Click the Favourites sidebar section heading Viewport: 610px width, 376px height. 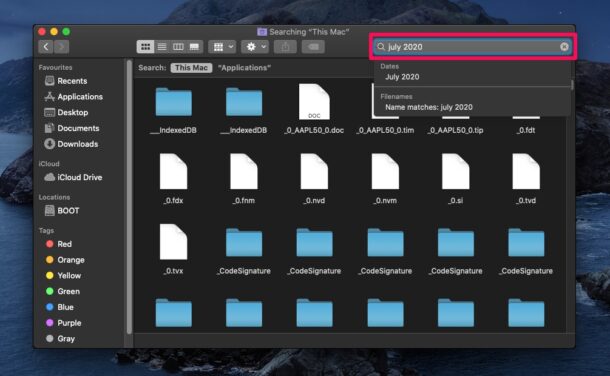click(55, 67)
